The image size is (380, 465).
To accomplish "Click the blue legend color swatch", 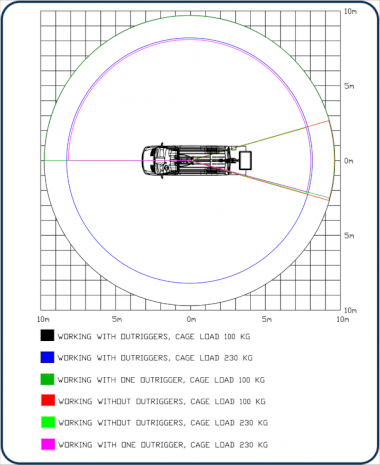I will point(47,357).
